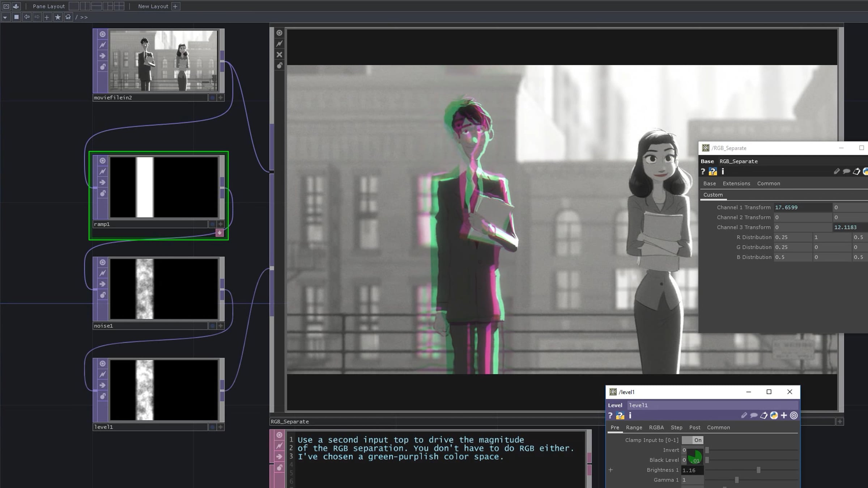Viewport: 868px width, 488px height.
Task: Click the X icon beside the RGB_Separate viewer
Action: pyautogui.click(x=279, y=55)
